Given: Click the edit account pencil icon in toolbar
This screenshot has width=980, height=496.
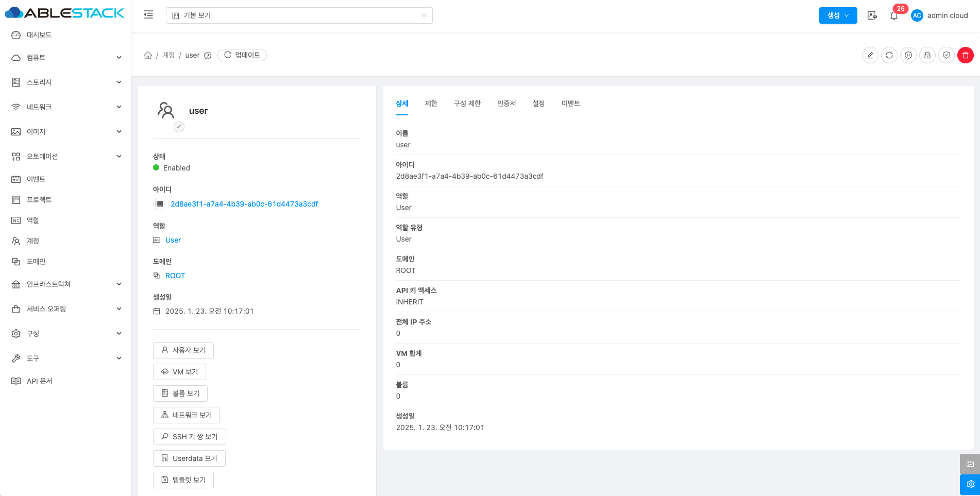Looking at the screenshot, I should coord(870,55).
